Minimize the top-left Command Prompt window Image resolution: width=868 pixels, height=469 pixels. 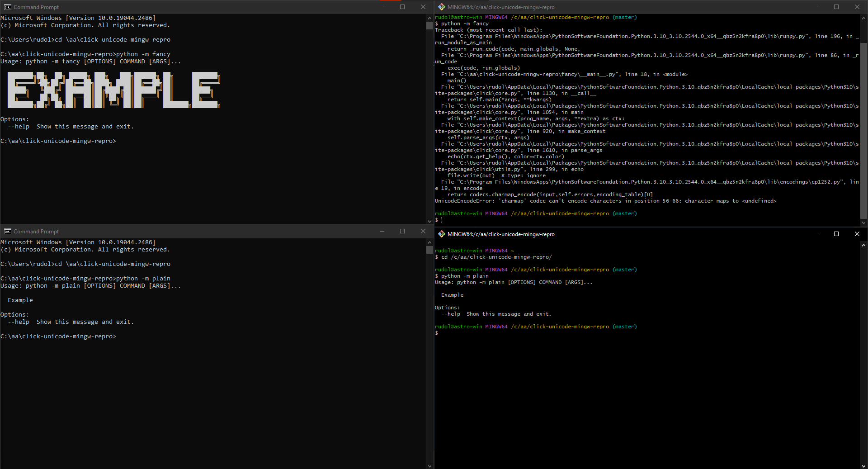tap(382, 7)
